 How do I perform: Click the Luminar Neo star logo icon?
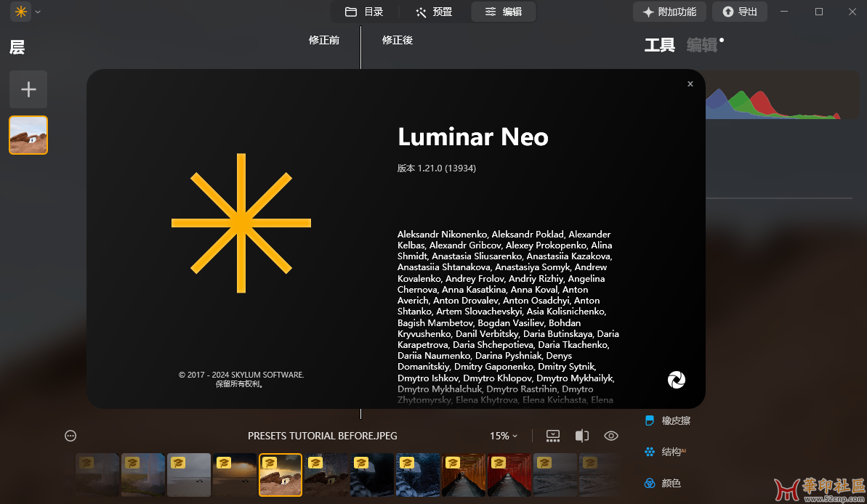[21, 12]
